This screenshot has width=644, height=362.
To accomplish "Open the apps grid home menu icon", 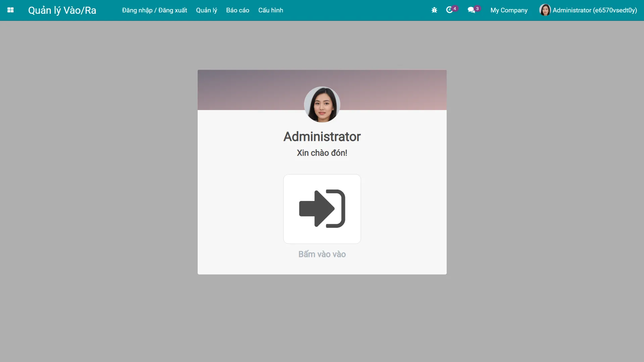I will click(10, 10).
